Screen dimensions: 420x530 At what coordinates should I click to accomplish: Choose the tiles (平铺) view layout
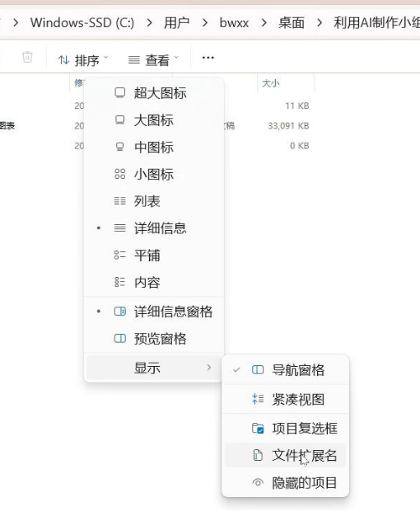coord(154,256)
